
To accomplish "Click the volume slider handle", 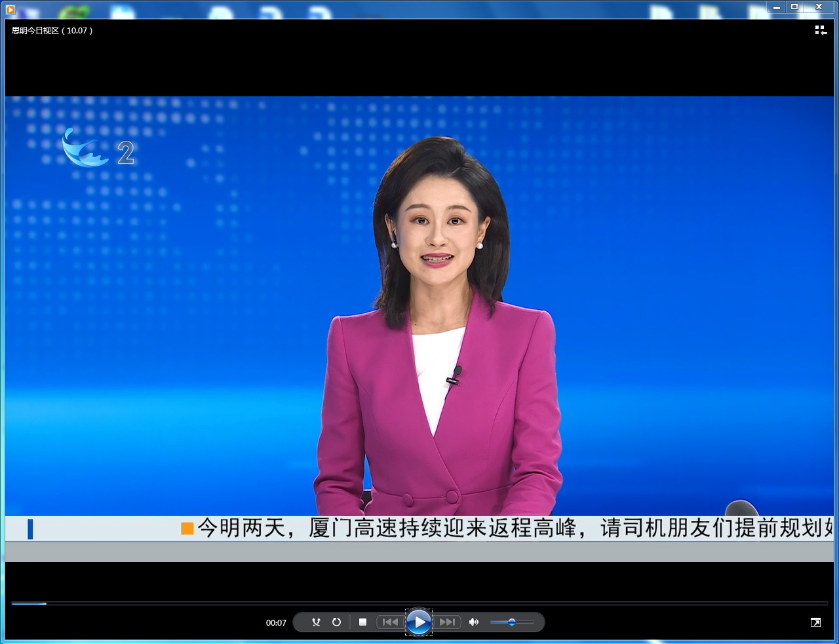I will point(512,622).
